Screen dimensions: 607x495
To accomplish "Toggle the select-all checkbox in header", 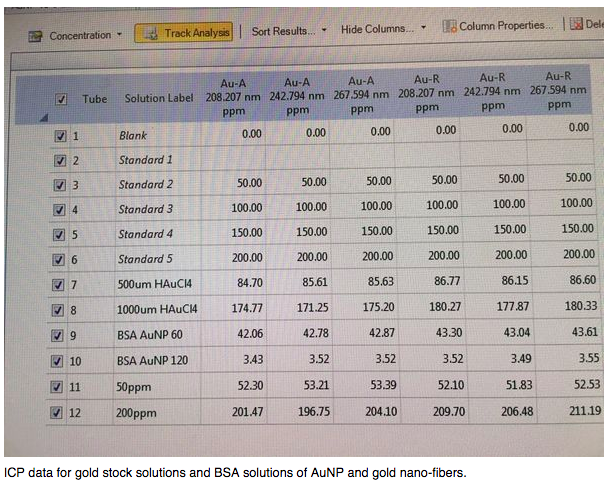I will tap(61, 99).
